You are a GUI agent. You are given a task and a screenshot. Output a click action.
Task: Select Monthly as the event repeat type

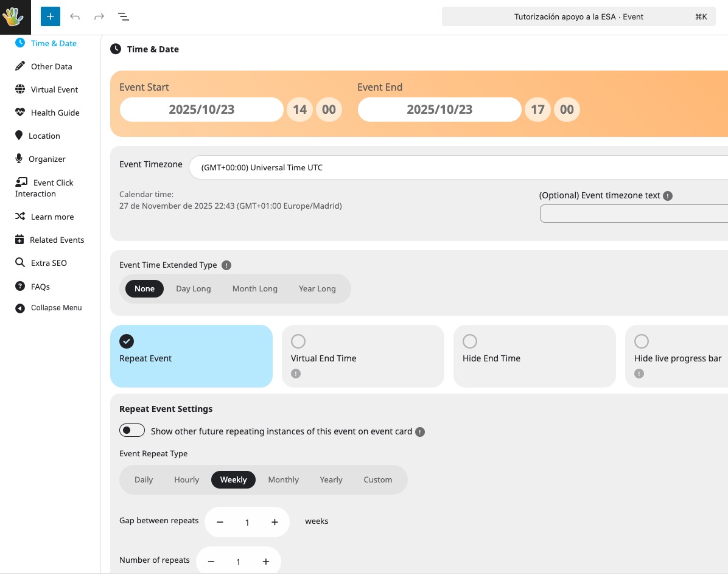click(x=283, y=479)
